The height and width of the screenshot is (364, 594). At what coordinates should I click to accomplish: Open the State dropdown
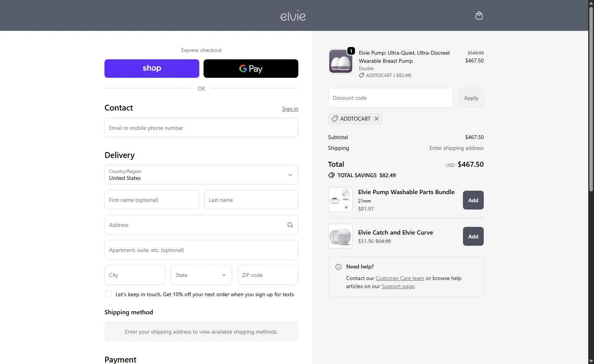(201, 275)
